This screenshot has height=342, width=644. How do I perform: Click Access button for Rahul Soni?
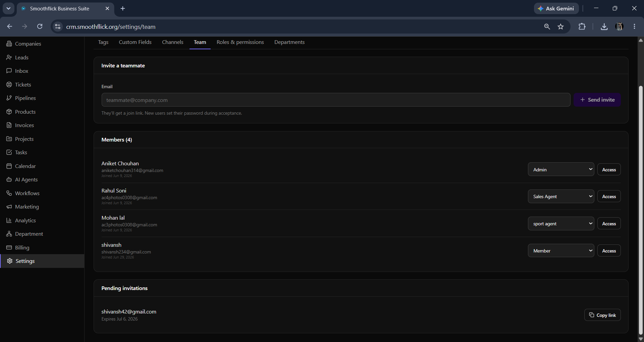(609, 196)
